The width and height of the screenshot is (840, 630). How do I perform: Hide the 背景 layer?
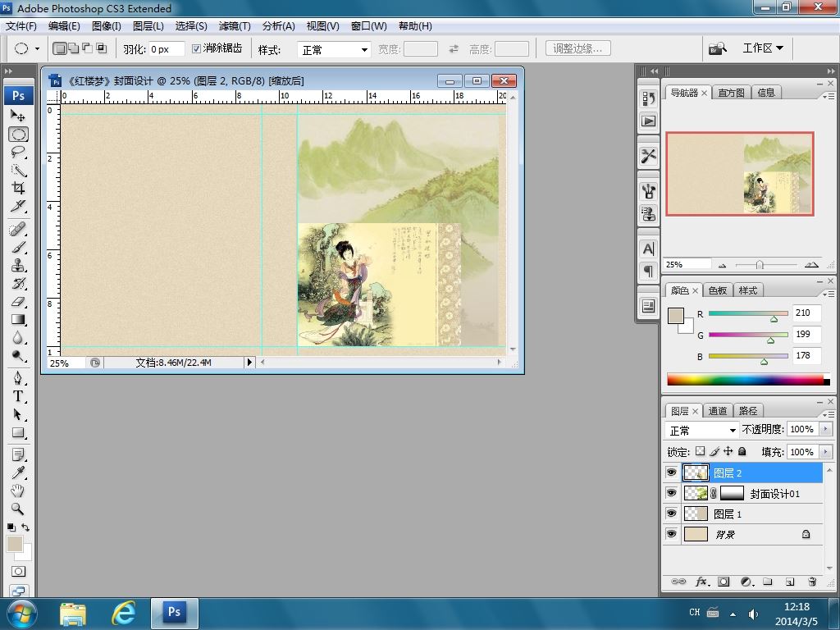(x=671, y=533)
